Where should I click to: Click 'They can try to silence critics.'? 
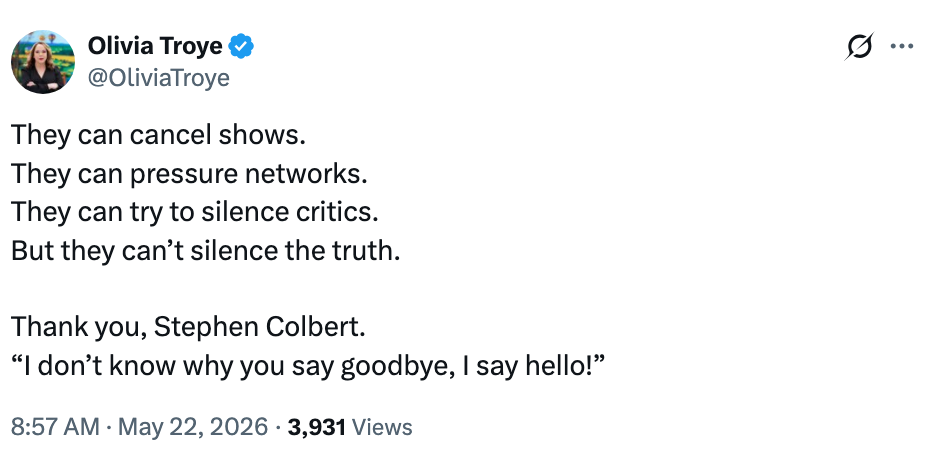[x=195, y=212]
